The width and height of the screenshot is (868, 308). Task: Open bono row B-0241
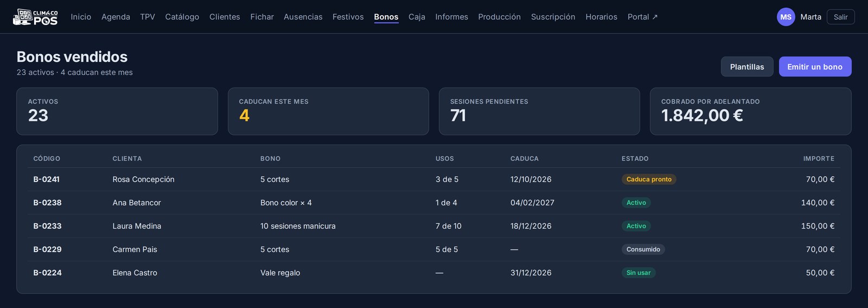[434, 179]
